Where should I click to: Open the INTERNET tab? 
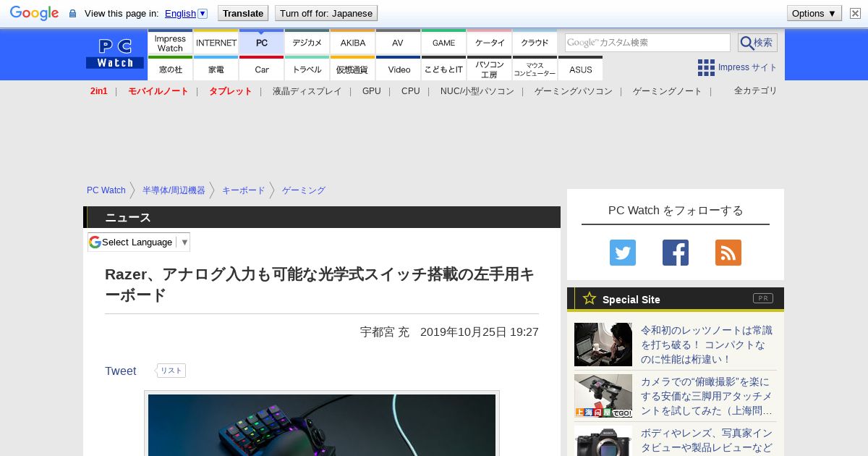coord(216,43)
